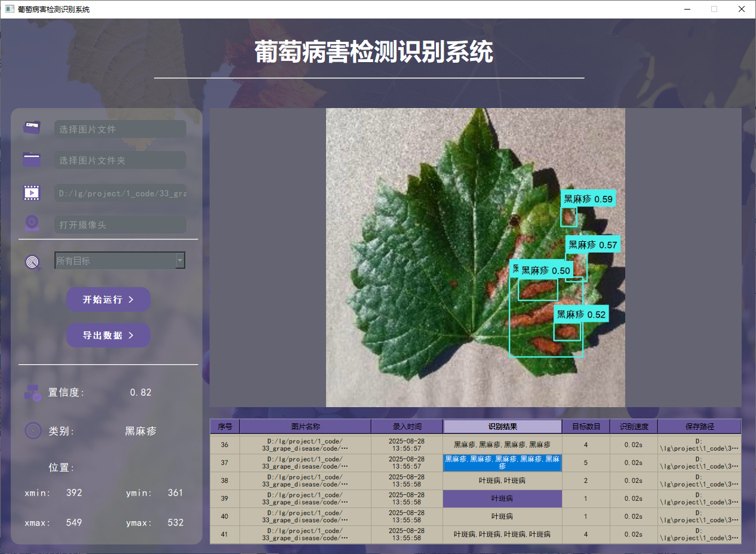Click the highlighted result cell in row 37

pos(502,463)
